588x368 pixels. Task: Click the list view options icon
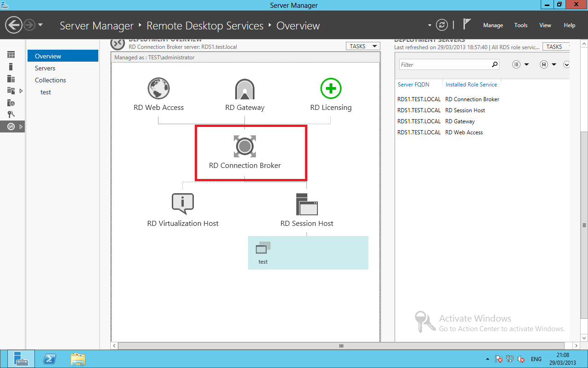516,64
